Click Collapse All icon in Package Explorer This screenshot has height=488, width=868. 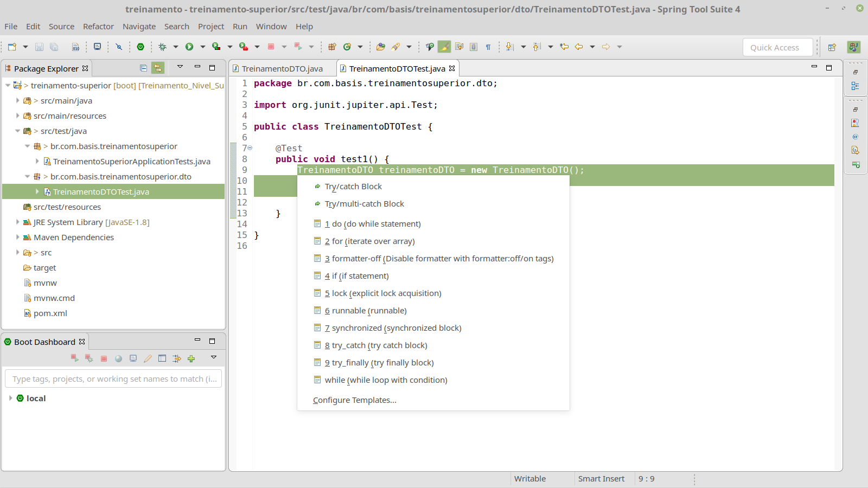tap(143, 68)
